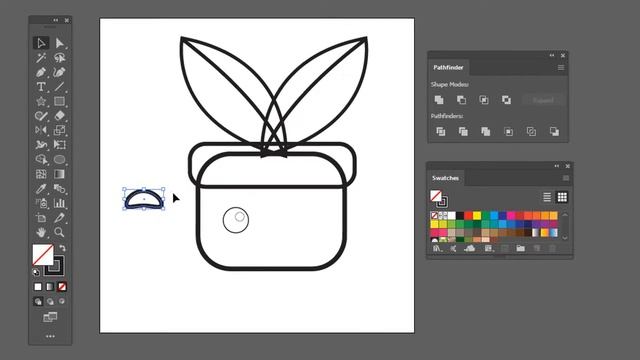640x360 pixels.
Task: Switch to the Hand tool
Action: (x=41, y=232)
